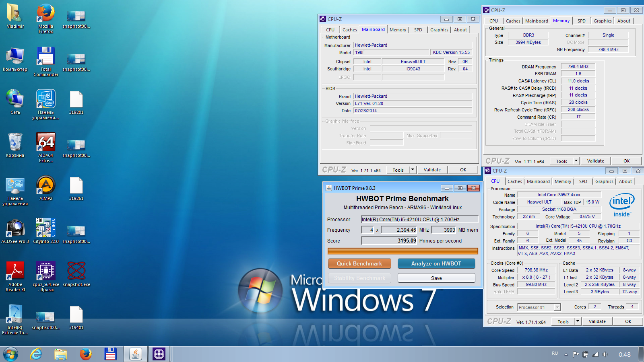This screenshot has height=362, width=644.
Task: Click Save button in HWBOT Prime
Action: tap(436, 278)
